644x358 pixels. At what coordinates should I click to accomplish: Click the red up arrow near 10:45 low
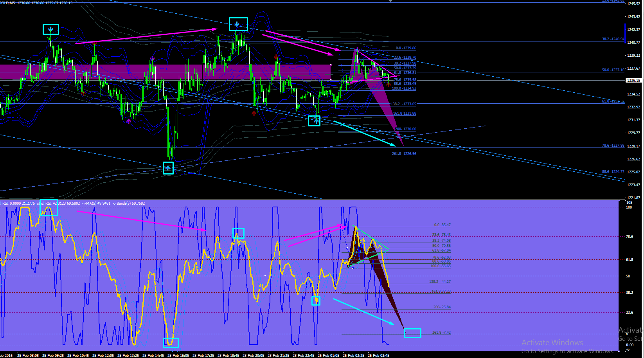(x=83, y=93)
